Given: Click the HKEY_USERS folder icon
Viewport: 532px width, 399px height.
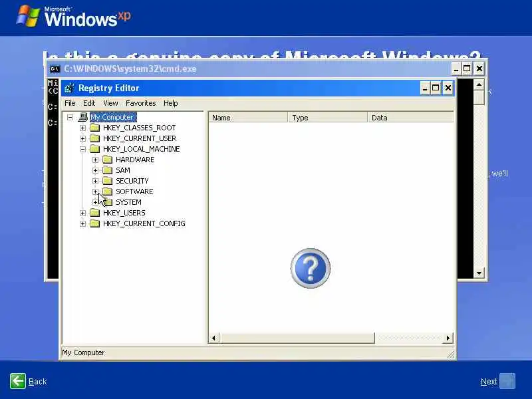Looking at the screenshot, I should [94, 213].
